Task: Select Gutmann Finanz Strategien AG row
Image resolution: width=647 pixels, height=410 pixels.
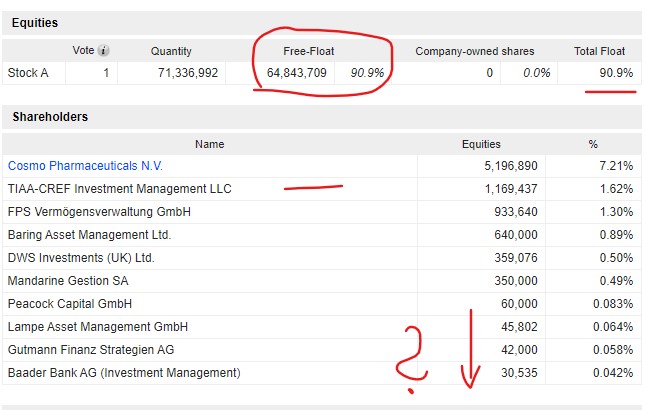Action: (x=322, y=350)
